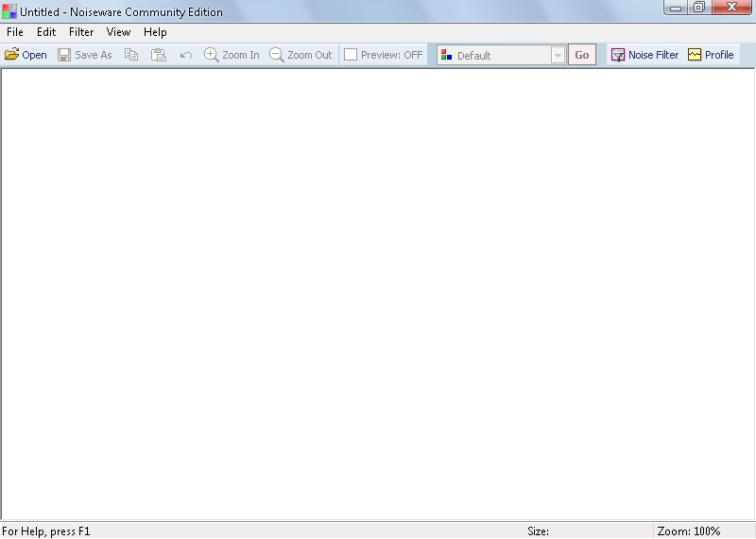The width and height of the screenshot is (756, 539).
Task: Click the Copy icon in toolbar
Action: pos(131,55)
